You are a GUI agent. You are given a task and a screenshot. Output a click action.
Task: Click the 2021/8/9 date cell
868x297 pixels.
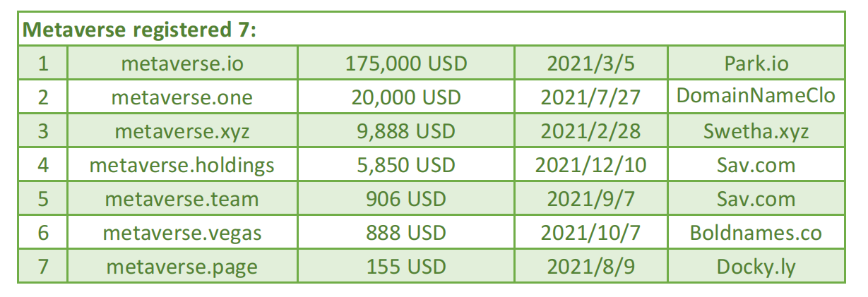[590, 266]
